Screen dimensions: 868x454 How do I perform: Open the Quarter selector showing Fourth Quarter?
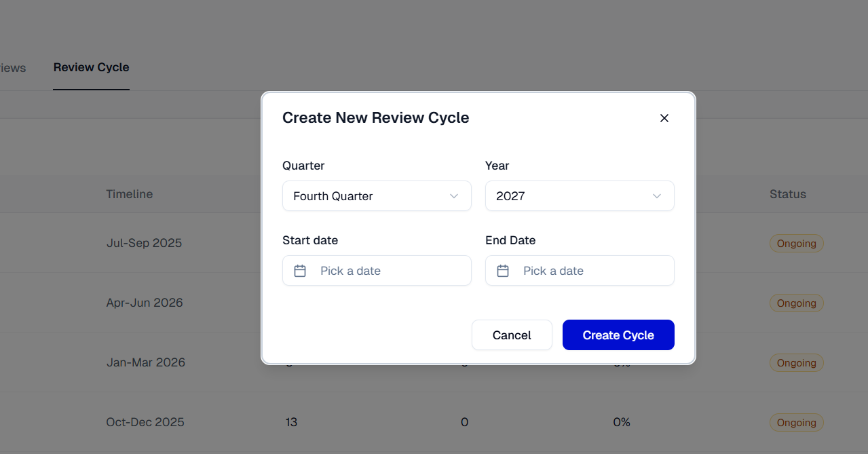[377, 196]
